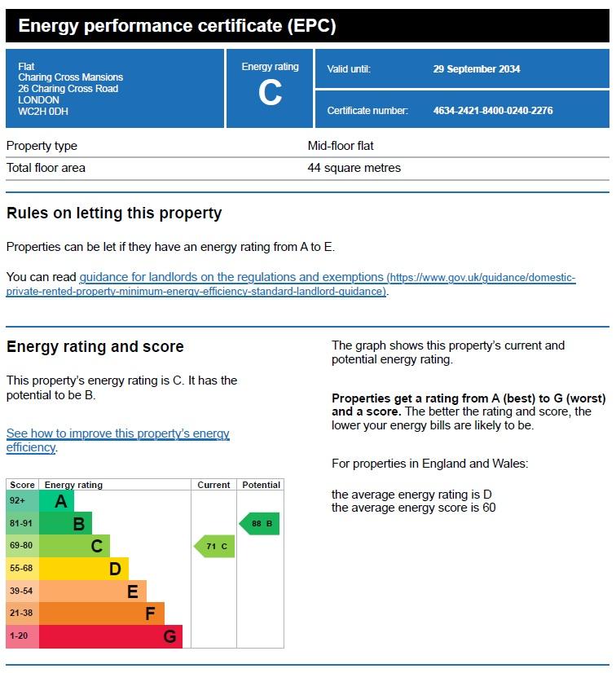Viewport: 616px width, 673px height.
Task: Click the orange E rating band
Action: click(x=93, y=591)
